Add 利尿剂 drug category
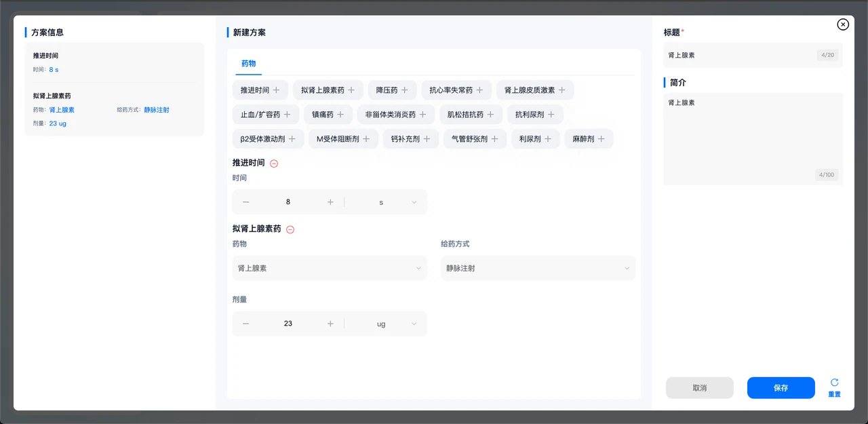The width and height of the screenshot is (868, 424). pyautogui.click(x=535, y=139)
